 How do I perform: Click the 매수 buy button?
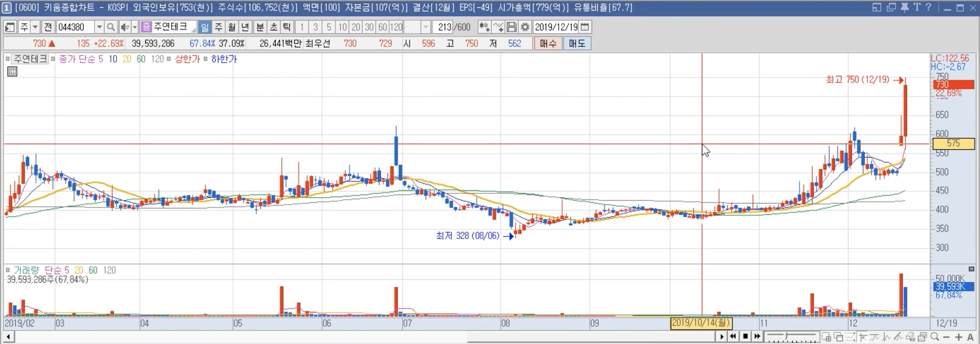548,43
